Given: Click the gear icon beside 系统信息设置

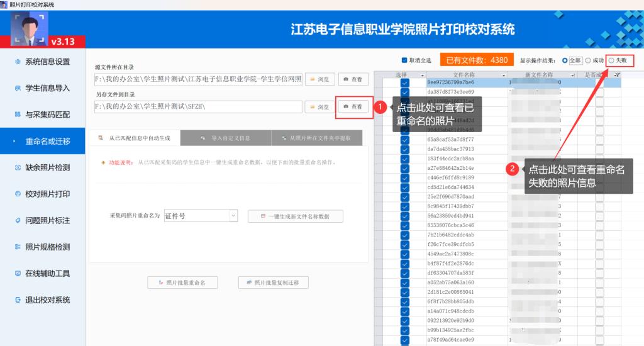Looking at the screenshot, I should tap(18, 62).
